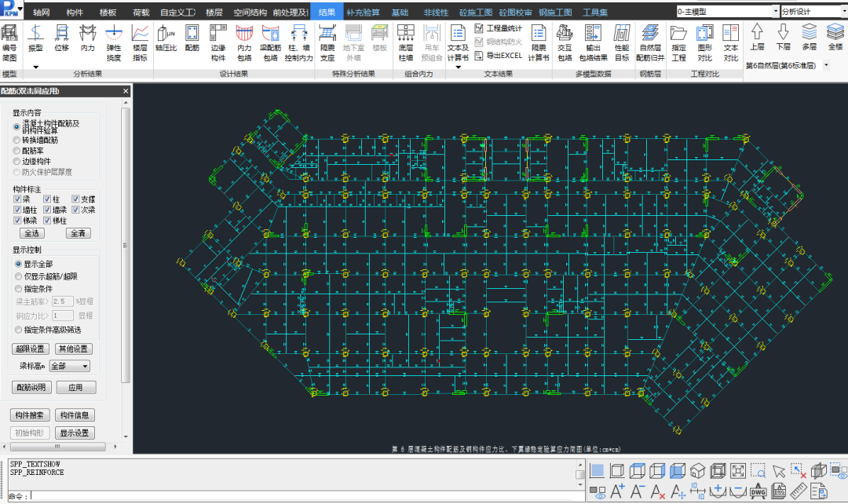This screenshot has width=848, height=504.
Task: Toggle the 支撑 checkbox
Action: [x=75, y=199]
